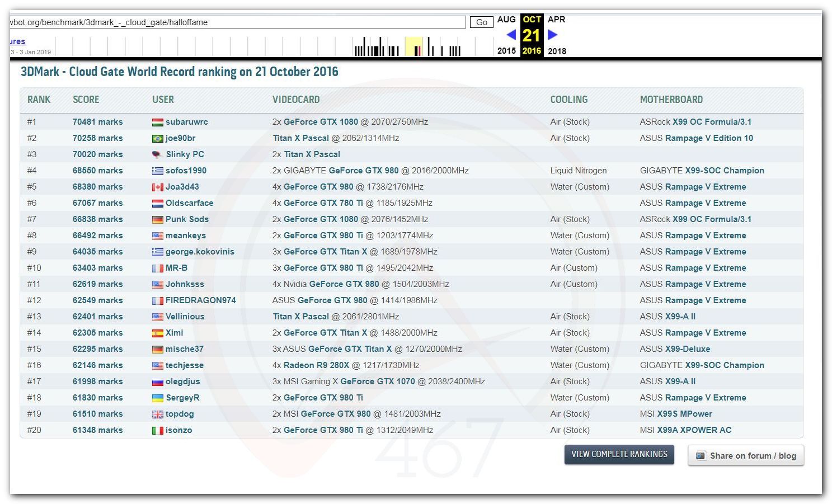Click the Russian flag beside olegdjus

158,381
